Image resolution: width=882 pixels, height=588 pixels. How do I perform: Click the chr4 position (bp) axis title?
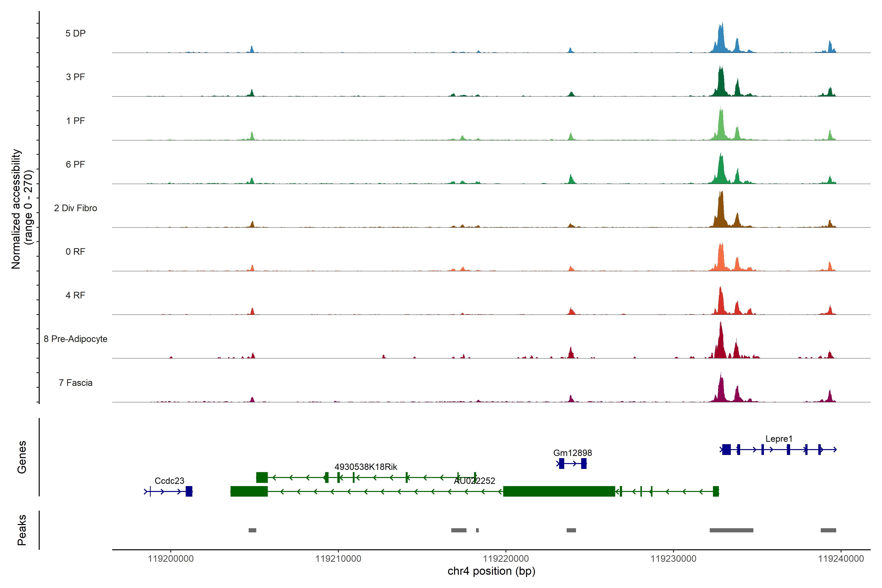[491, 571]
